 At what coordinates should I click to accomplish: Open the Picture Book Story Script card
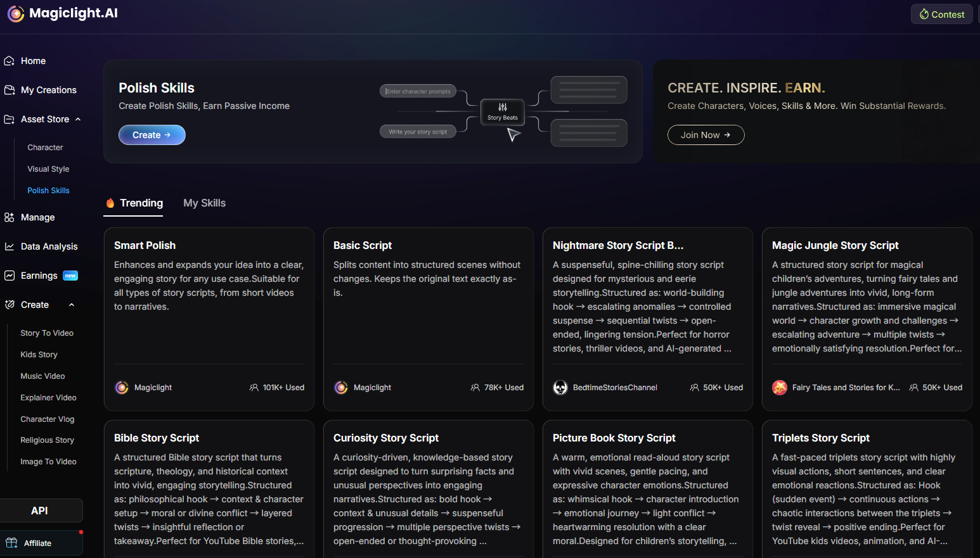tap(648, 489)
